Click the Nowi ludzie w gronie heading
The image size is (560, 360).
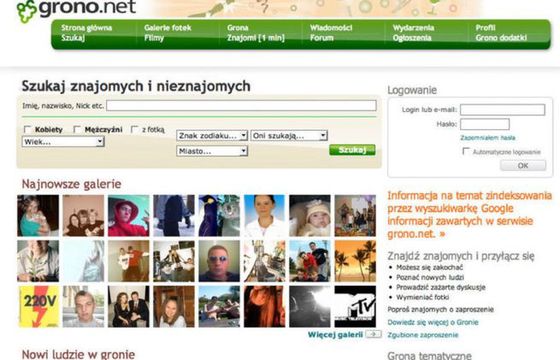tap(78, 354)
